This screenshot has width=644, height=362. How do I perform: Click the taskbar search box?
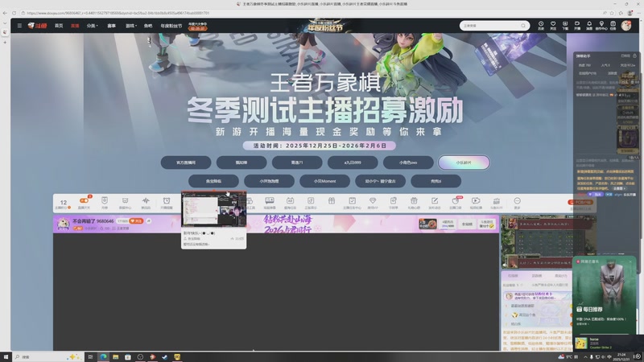[x=47, y=357]
